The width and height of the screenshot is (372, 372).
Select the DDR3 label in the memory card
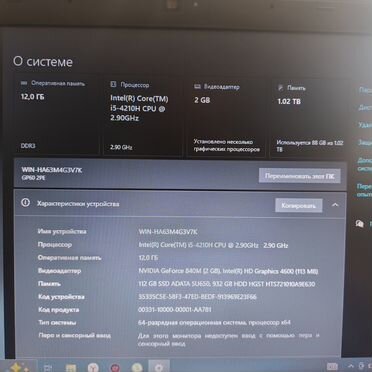pyautogui.click(x=28, y=146)
